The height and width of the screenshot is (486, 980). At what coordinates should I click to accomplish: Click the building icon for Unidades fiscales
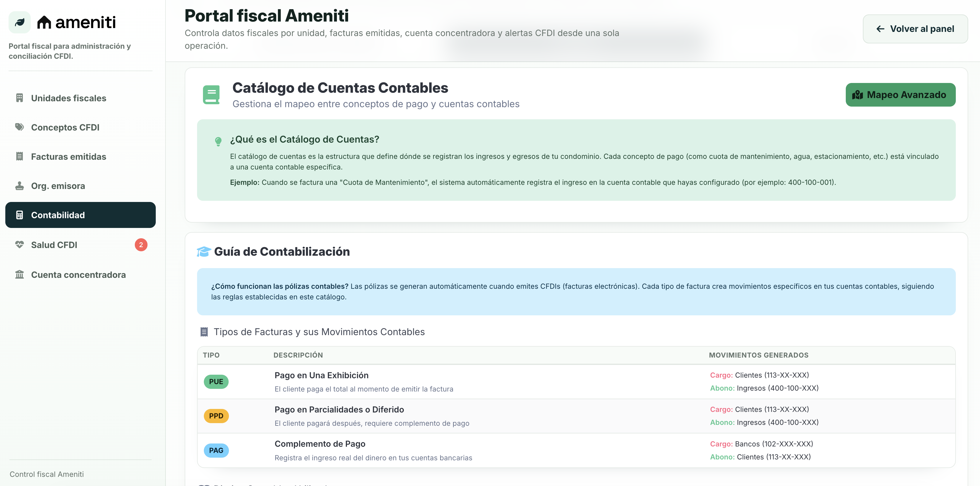click(19, 98)
